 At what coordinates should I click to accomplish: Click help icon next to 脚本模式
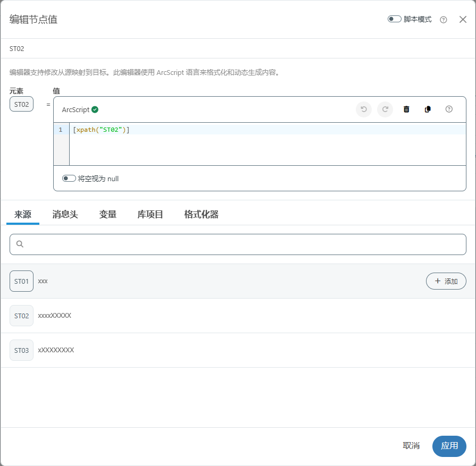pos(444,20)
